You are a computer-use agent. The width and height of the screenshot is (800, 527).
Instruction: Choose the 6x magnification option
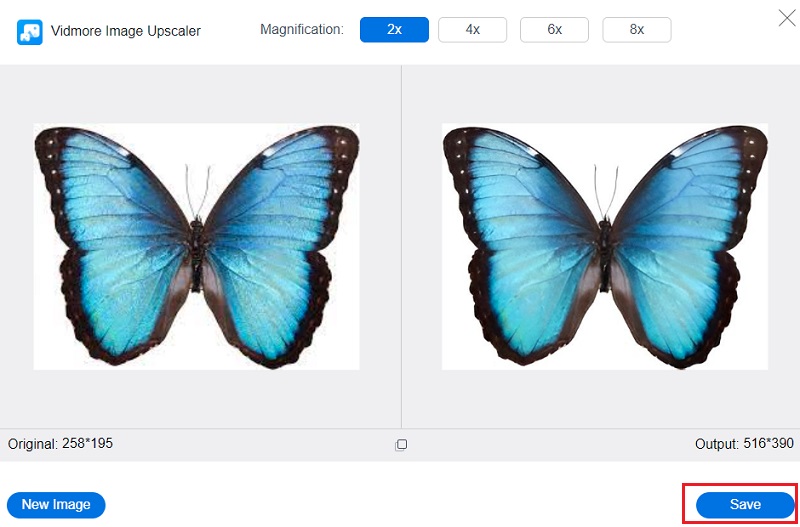coord(554,30)
